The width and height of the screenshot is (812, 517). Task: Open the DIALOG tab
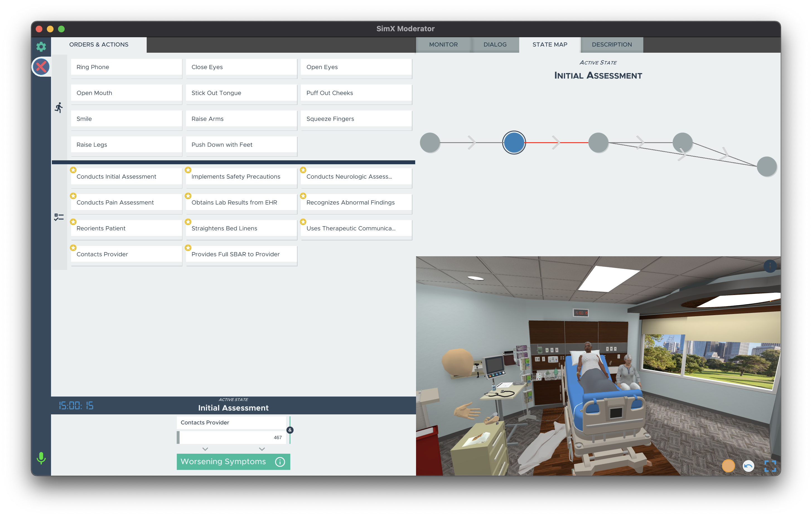(x=495, y=45)
